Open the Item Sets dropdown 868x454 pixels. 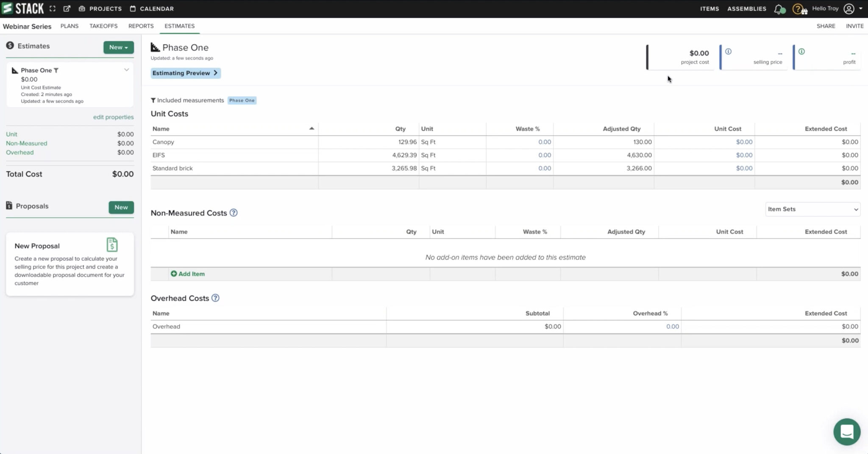(812, 209)
